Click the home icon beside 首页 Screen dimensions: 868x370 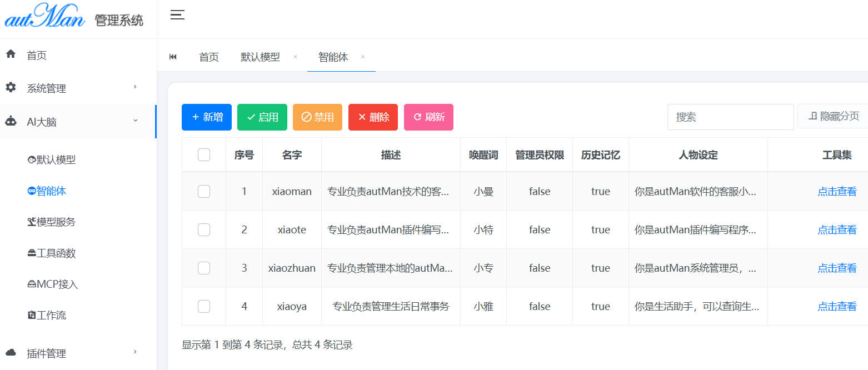[x=11, y=54]
